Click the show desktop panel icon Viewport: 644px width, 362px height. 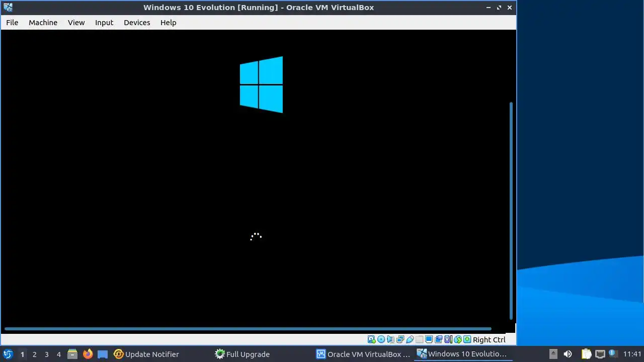click(103, 354)
